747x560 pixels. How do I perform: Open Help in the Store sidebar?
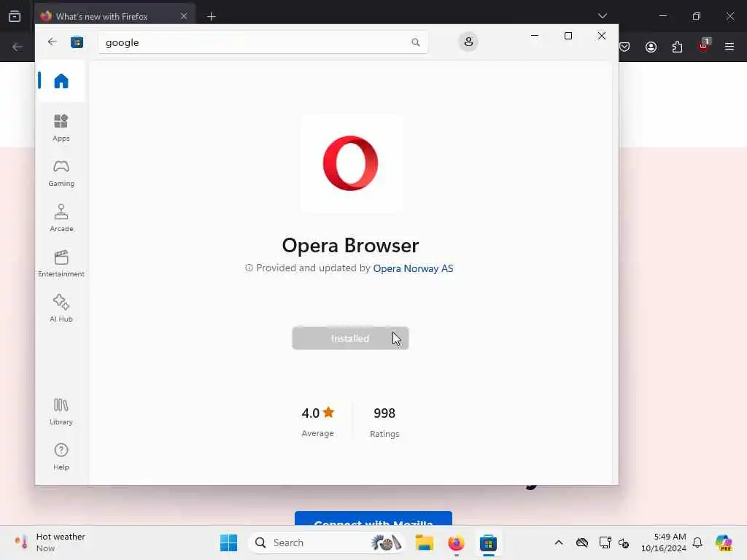click(x=61, y=456)
